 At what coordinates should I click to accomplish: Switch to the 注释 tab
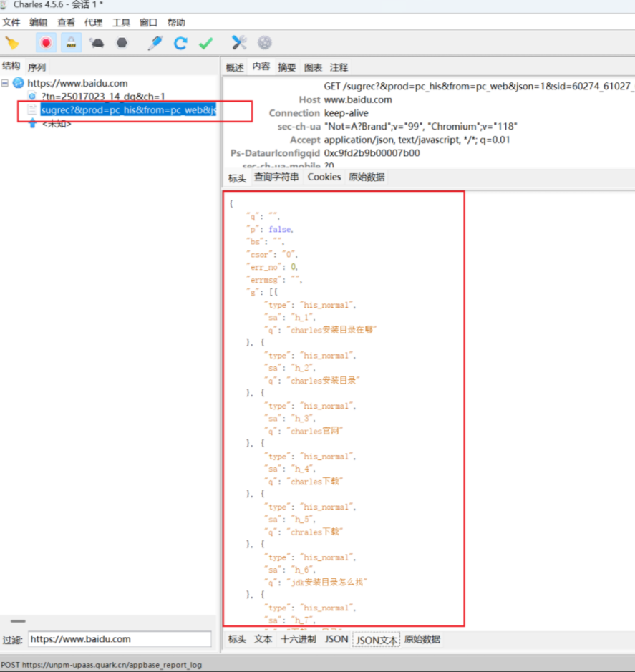pyautogui.click(x=339, y=67)
